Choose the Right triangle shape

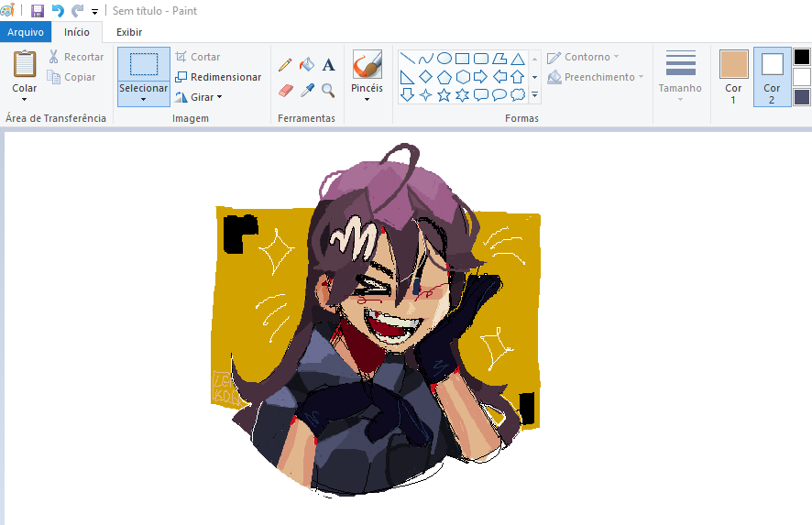[408, 77]
